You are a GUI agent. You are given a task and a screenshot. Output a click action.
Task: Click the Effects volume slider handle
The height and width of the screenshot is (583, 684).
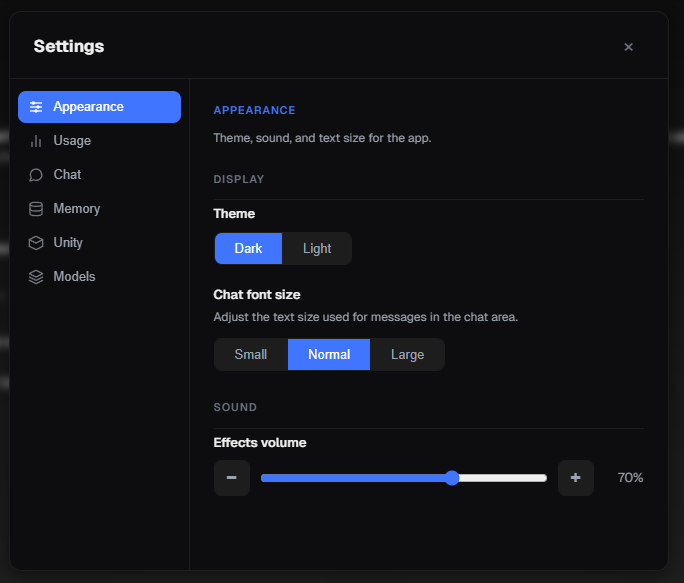tap(452, 478)
